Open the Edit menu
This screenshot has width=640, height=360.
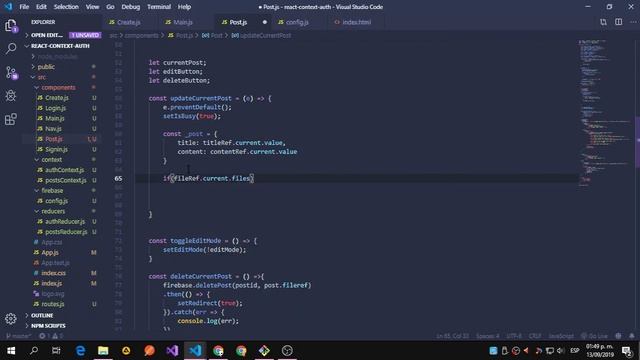pos(41,7)
